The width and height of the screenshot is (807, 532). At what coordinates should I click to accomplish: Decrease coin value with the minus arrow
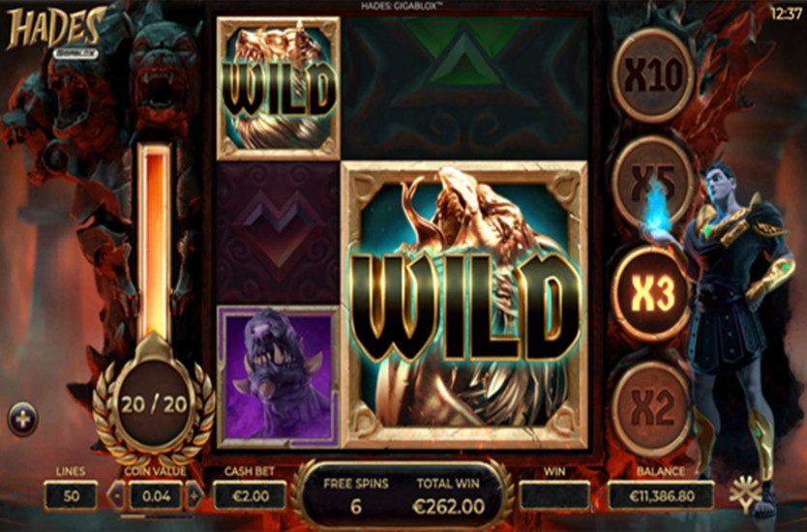tap(117, 496)
